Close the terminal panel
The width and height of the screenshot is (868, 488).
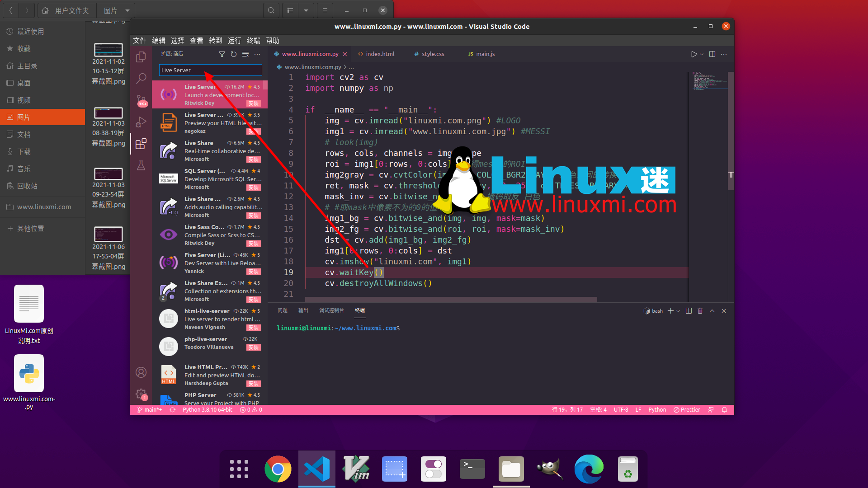click(x=724, y=311)
